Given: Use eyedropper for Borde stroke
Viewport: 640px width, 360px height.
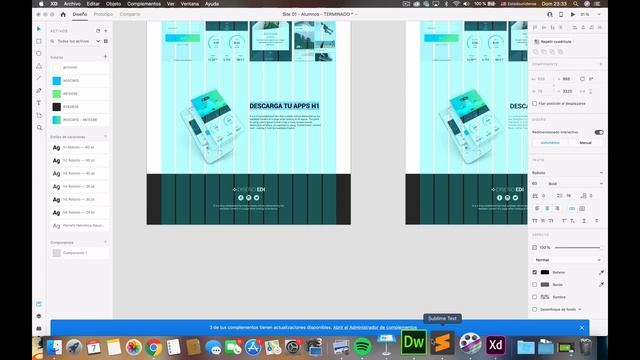Looking at the screenshot, I should [601, 284].
